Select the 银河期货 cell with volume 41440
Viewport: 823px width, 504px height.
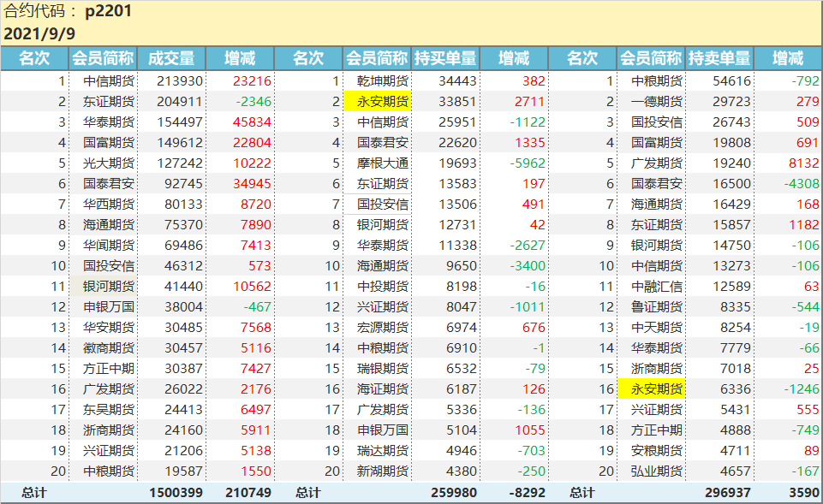coord(109,287)
